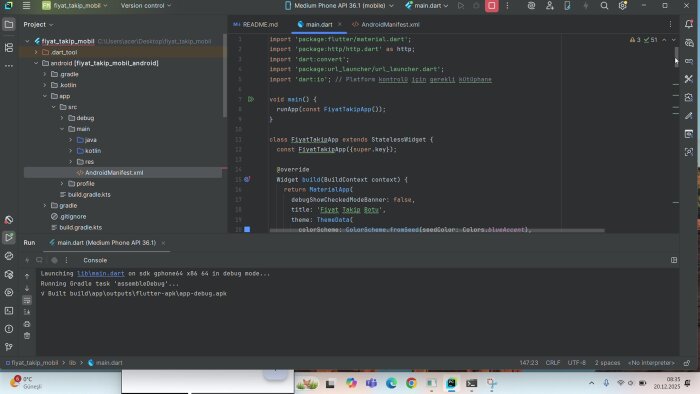Open the fiyat_takip_mobil project dropdown
The height and width of the screenshot is (394, 700).
[x=75, y=6]
